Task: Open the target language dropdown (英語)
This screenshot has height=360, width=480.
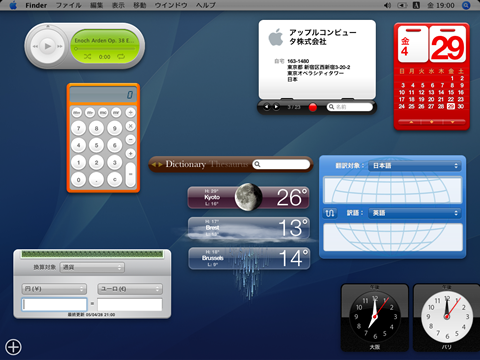Action: [414, 213]
